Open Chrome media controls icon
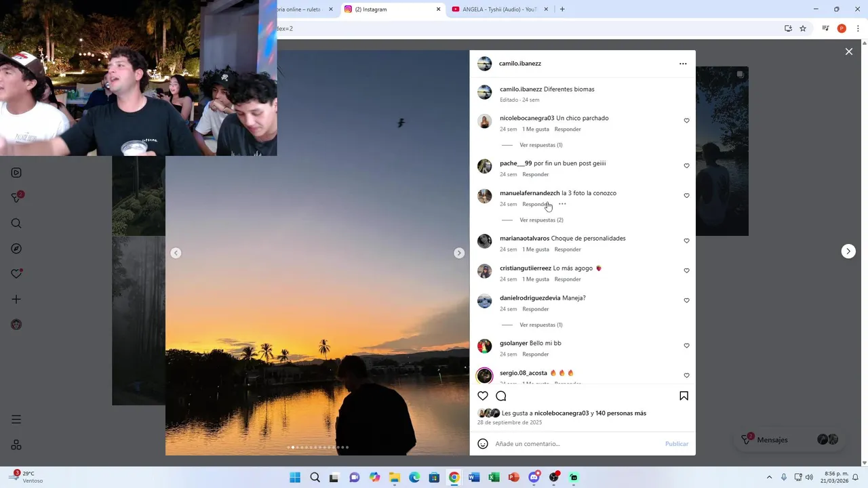Image resolution: width=868 pixels, height=488 pixels. pyautogui.click(x=825, y=28)
